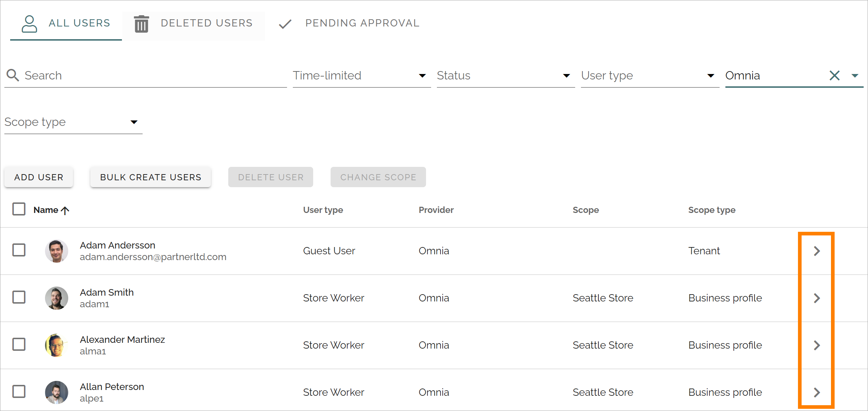868x411 pixels.
Task: Click Tenant scope type cell
Action: tap(704, 251)
